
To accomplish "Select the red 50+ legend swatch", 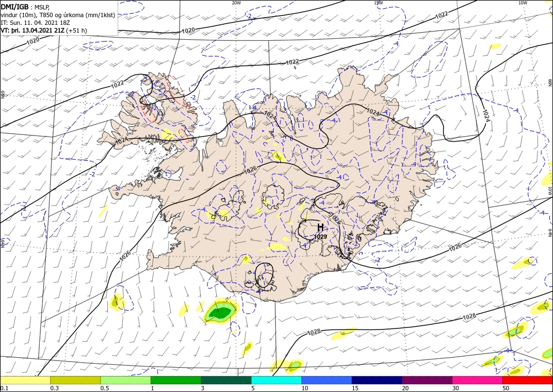I will (x=528, y=380).
